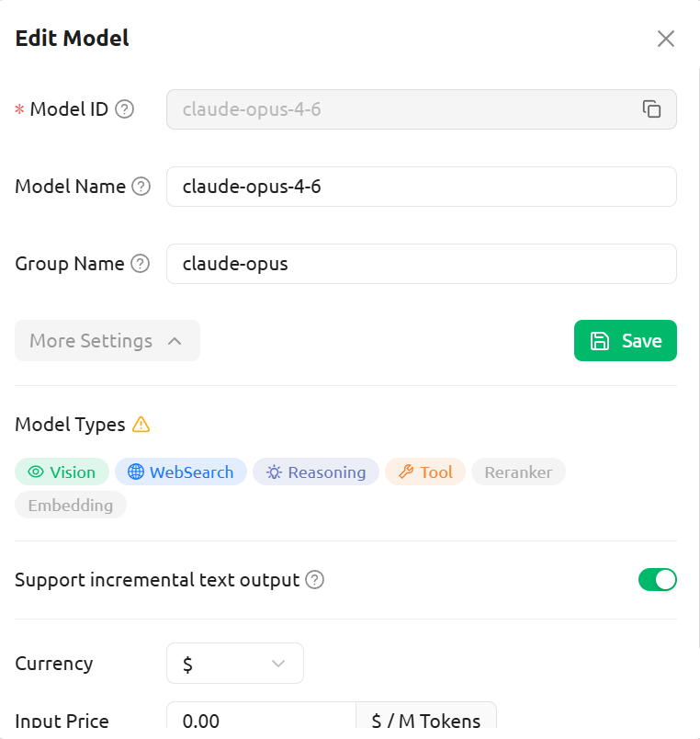700x739 pixels.
Task: Enable the Reranker model type
Action: click(x=518, y=472)
